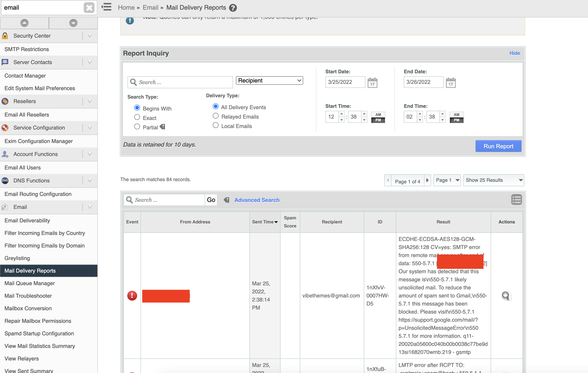
Task: Collapse all sidebar sections up arrow
Action: click(24, 23)
